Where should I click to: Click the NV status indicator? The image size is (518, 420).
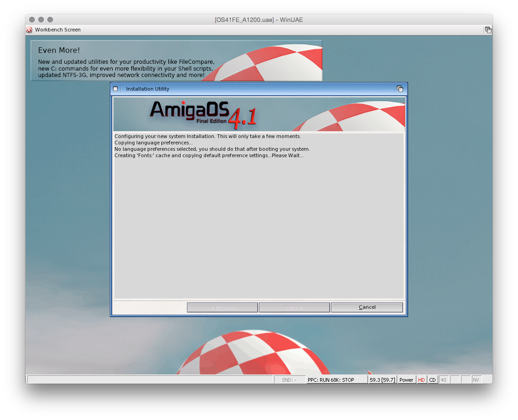[x=476, y=380]
